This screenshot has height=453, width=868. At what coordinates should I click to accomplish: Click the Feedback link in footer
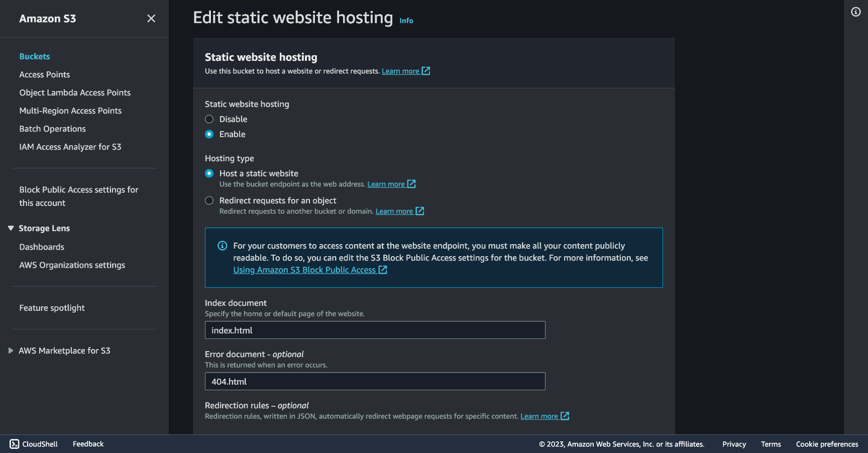(x=88, y=444)
